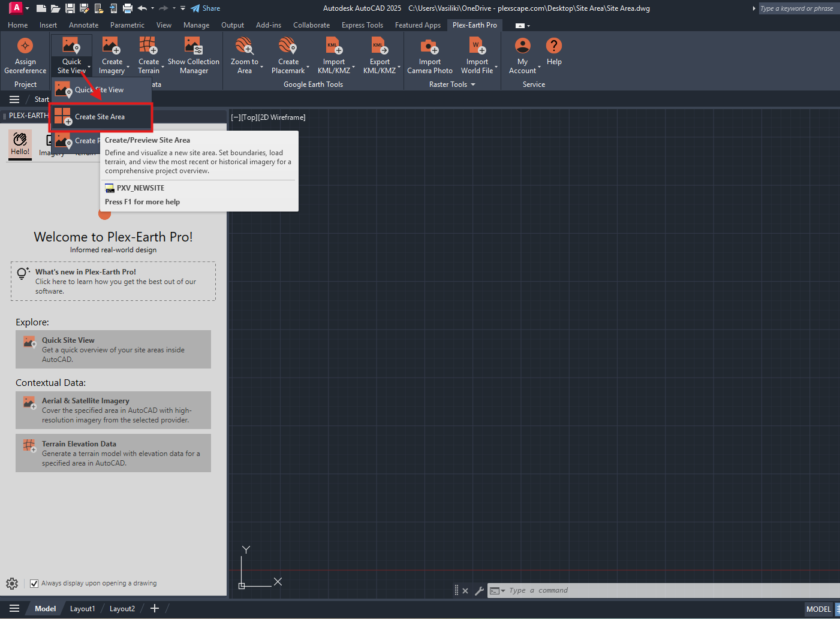Expand the Zoom to Area dropdown arrow
The height and width of the screenshot is (619, 840).
pyautogui.click(x=261, y=67)
